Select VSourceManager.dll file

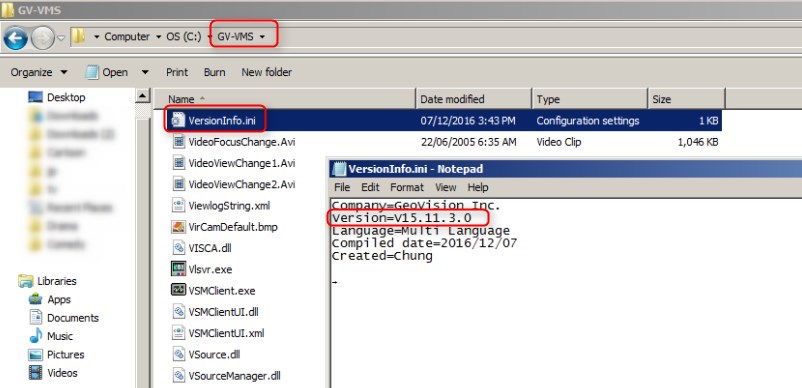coord(234,376)
